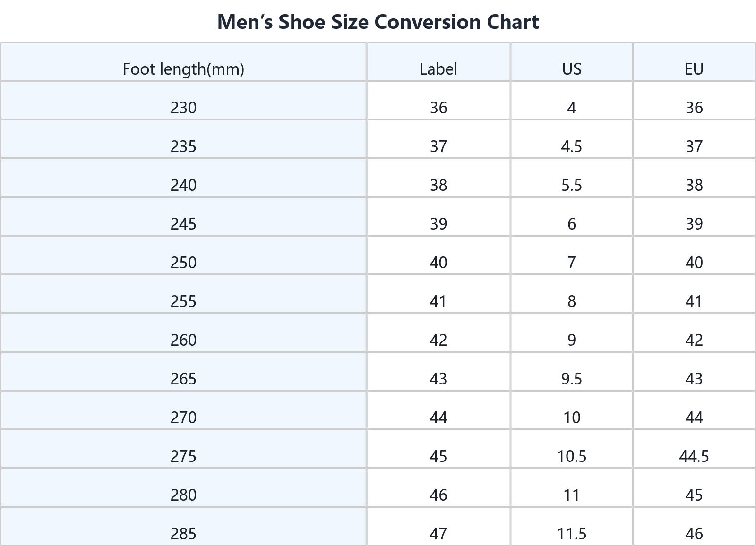Select the 230 foot length cell
The height and width of the screenshot is (546, 756).
pos(183,108)
